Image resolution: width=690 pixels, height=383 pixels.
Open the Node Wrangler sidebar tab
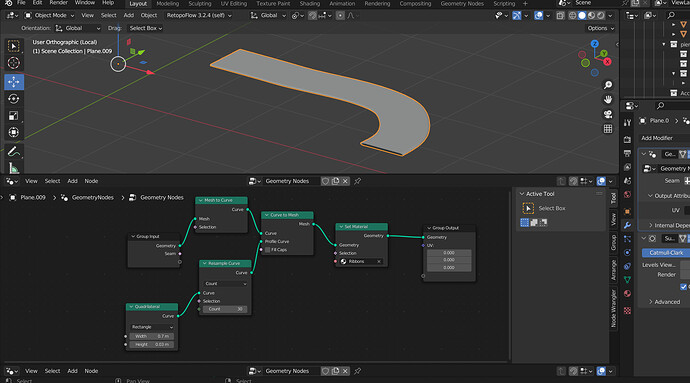613,308
